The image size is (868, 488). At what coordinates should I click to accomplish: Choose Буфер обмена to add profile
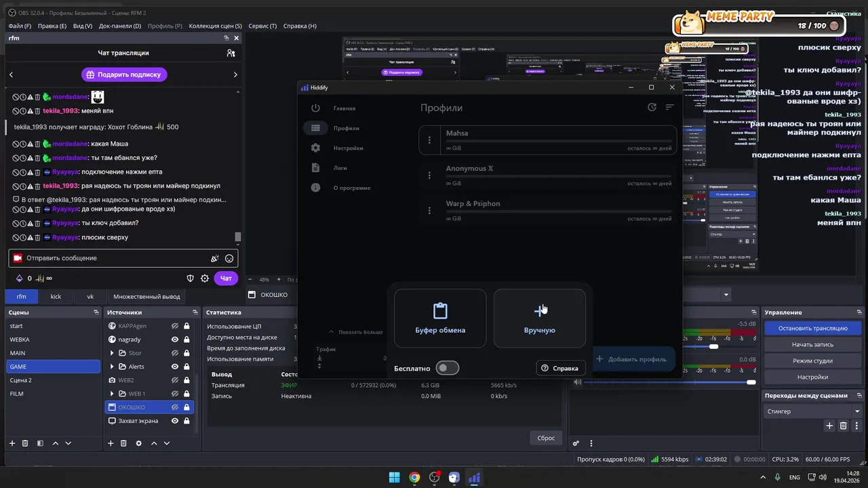point(440,319)
